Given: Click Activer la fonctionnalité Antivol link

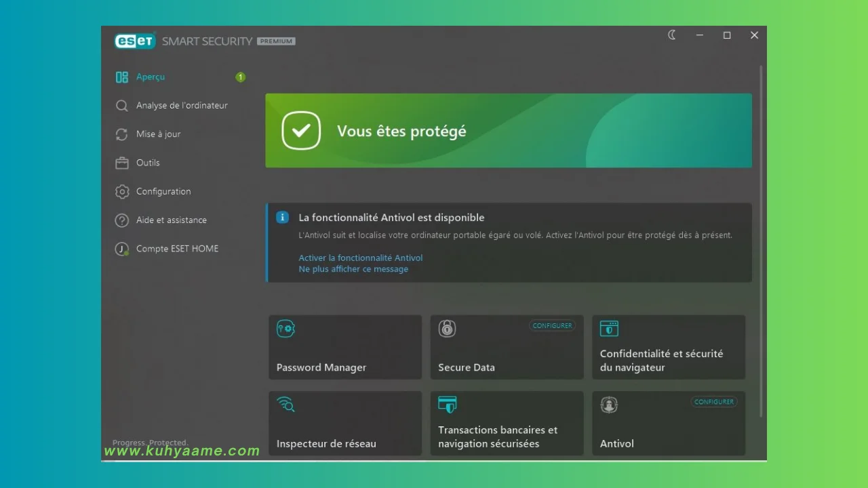Looking at the screenshot, I should (361, 258).
